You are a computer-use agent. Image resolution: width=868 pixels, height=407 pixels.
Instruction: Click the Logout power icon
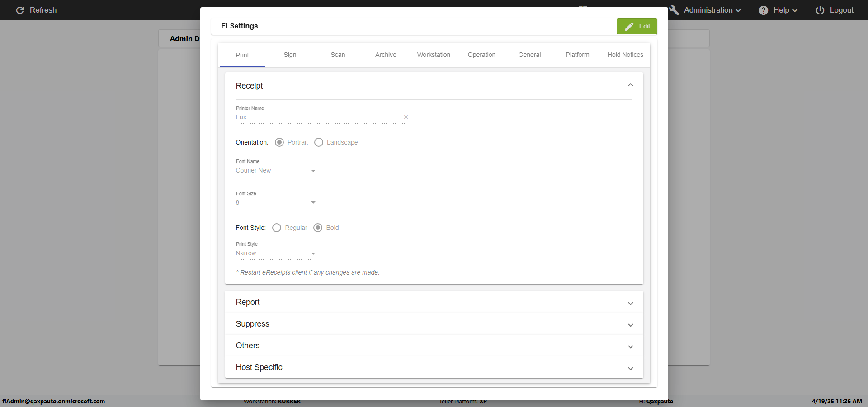(x=820, y=10)
